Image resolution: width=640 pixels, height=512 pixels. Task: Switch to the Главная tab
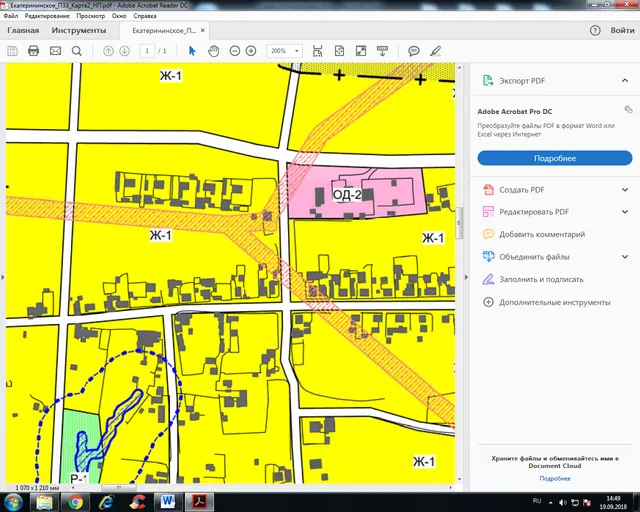(23, 30)
